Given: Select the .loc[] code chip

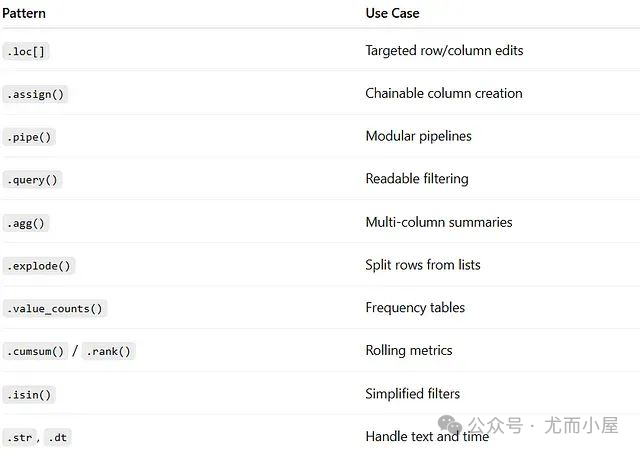Looking at the screenshot, I should pyautogui.click(x=25, y=51).
